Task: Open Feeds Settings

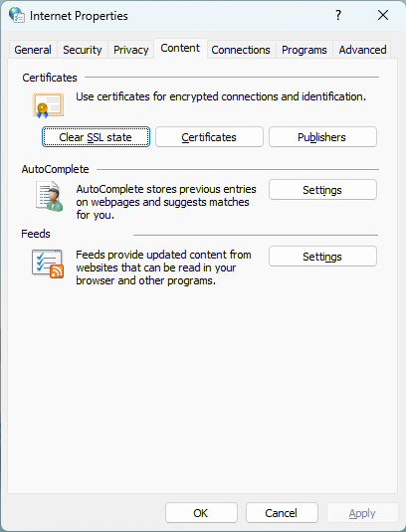Action: pyautogui.click(x=322, y=257)
